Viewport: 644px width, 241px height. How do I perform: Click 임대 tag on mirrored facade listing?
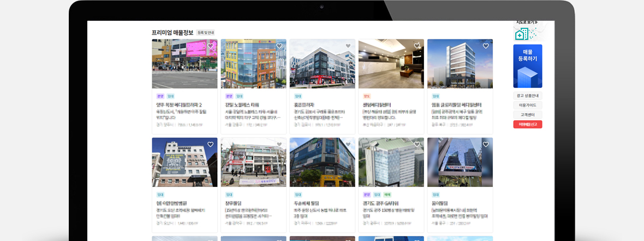pyautogui.click(x=436, y=195)
